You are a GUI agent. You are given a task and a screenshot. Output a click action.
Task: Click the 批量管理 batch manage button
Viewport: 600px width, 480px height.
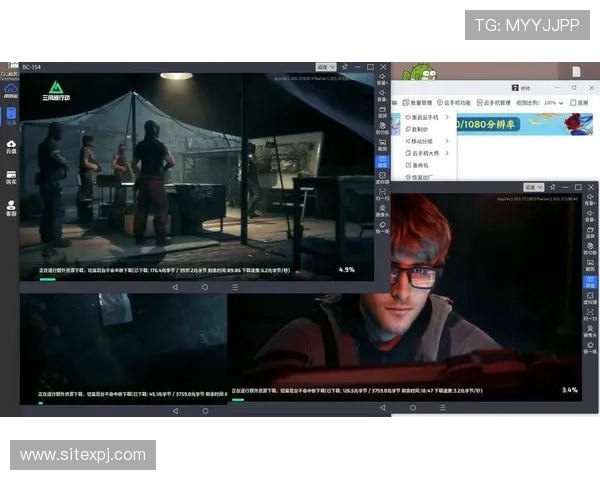pyautogui.click(x=416, y=102)
